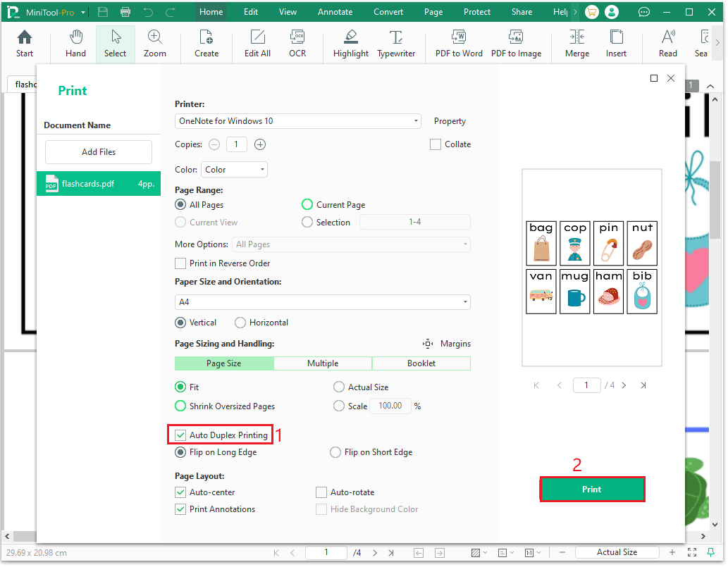Undo the last action in title bar
The width and height of the screenshot is (728, 567).
tap(148, 12)
